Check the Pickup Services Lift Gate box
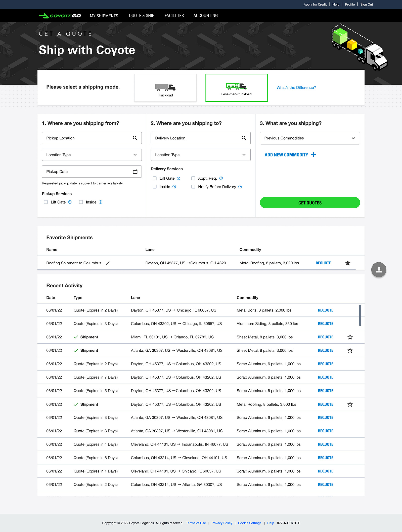This screenshot has height=532, width=402. (46, 202)
